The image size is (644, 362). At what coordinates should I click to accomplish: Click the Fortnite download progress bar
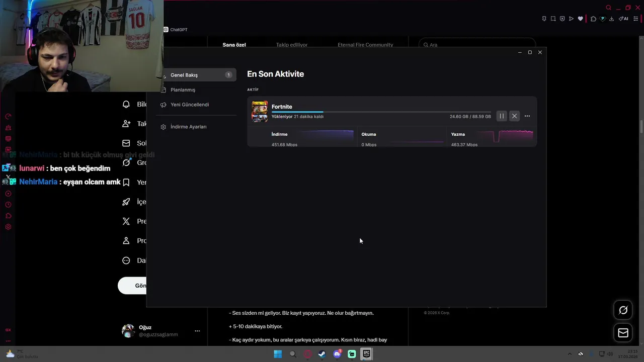[x=381, y=112]
